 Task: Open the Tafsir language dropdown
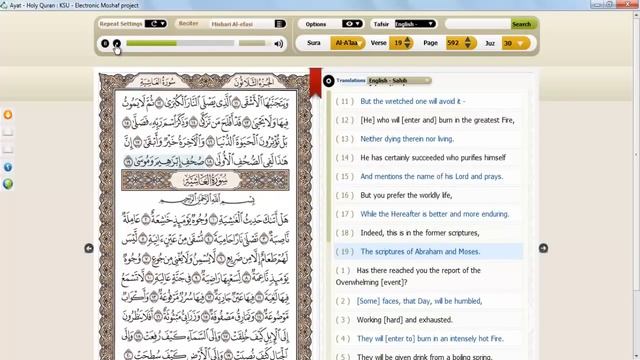point(415,24)
